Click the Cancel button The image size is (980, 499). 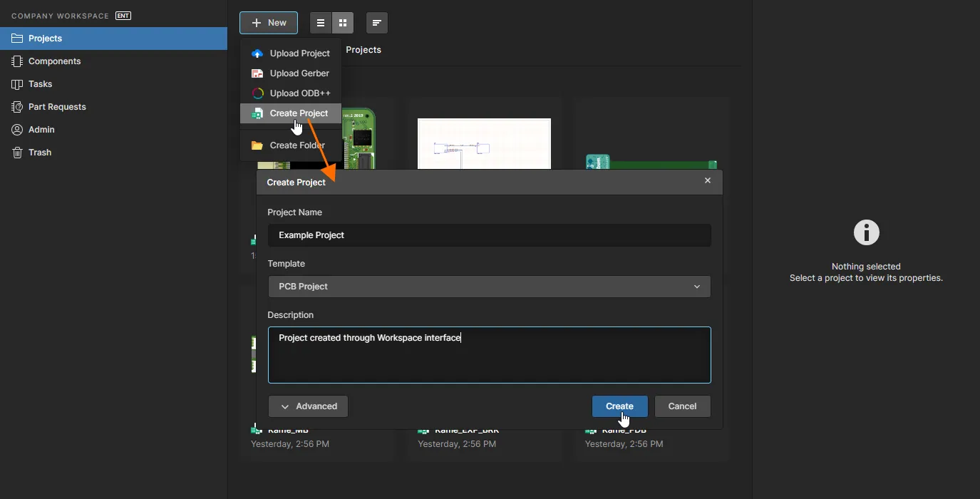[x=682, y=406]
